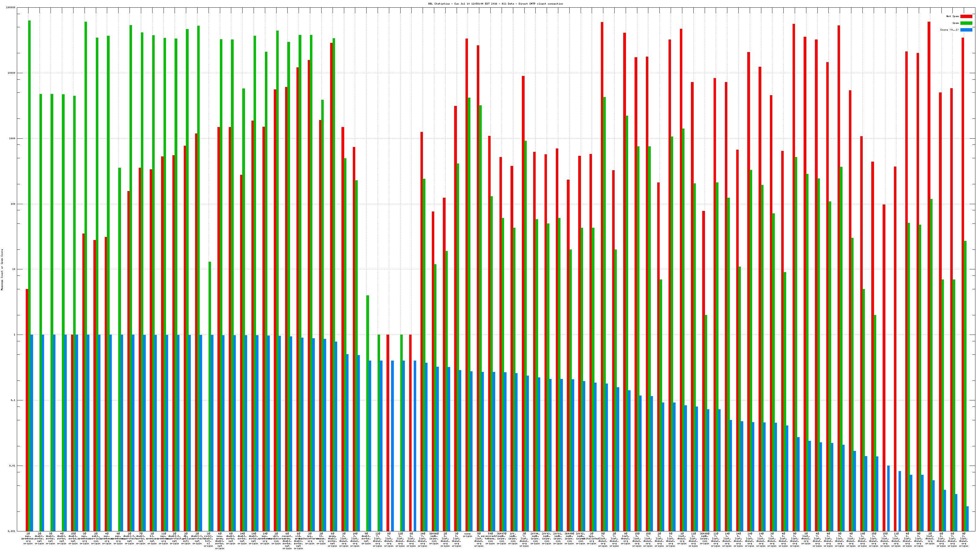This screenshot has width=980, height=551.
Task: Click the 100000 y-axis tick label
Action: coord(11,8)
